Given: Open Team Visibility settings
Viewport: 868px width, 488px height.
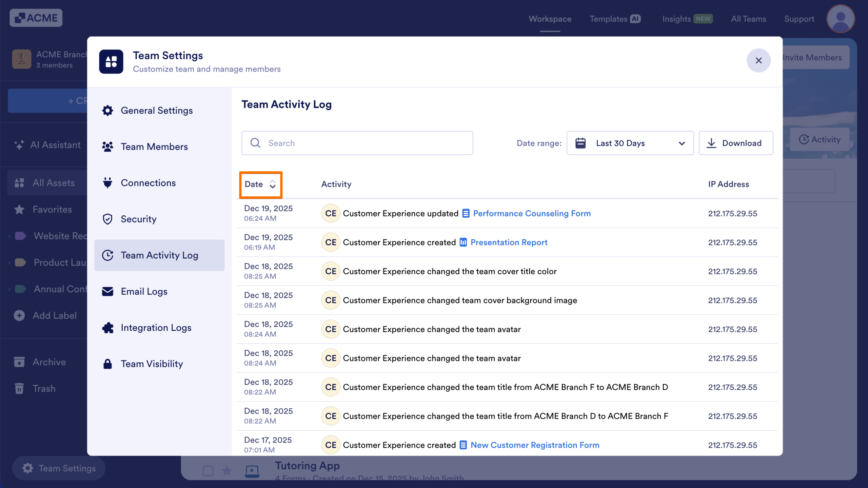Looking at the screenshot, I should click(152, 364).
